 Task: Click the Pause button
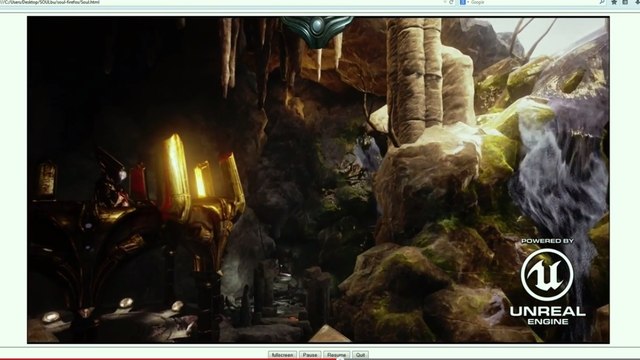point(310,355)
